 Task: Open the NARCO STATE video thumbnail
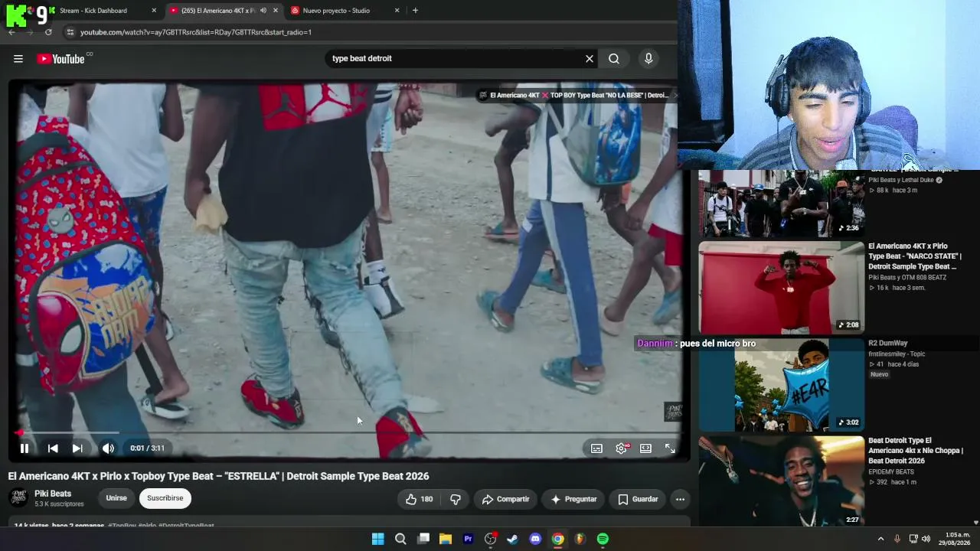(x=781, y=289)
